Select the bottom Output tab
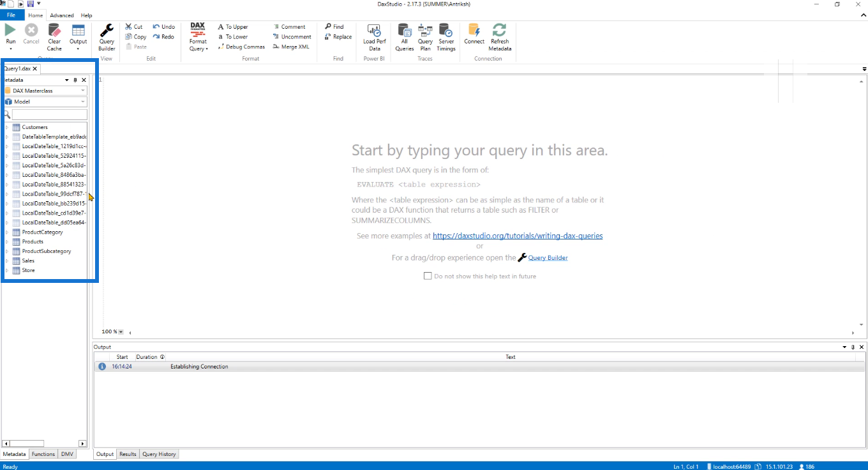 pyautogui.click(x=105, y=454)
